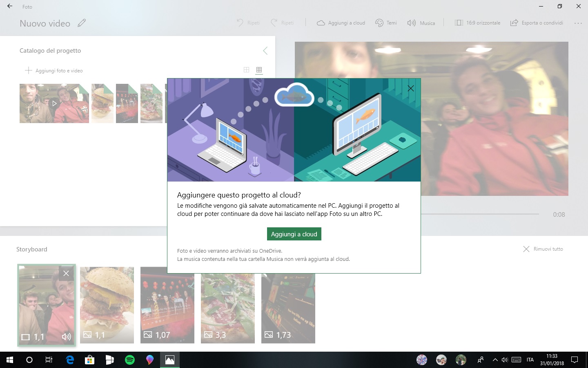588x368 pixels.
Task: Rename project using the pencil icon
Action: click(x=82, y=23)
